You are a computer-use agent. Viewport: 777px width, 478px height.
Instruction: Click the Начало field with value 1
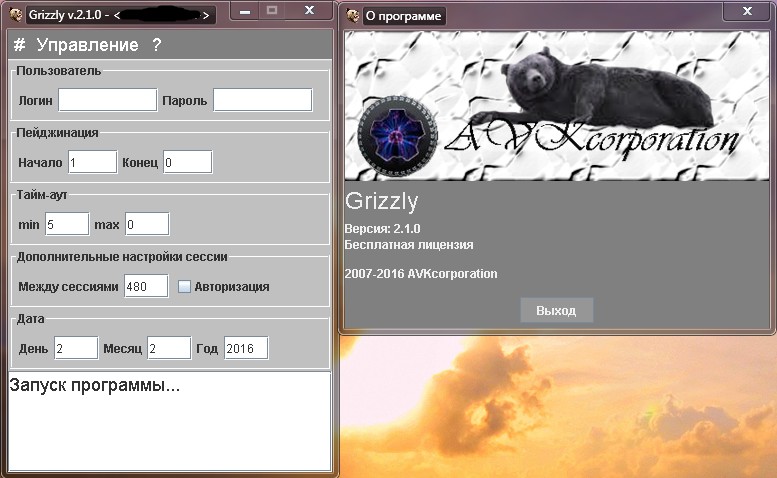tap(93, 162)
